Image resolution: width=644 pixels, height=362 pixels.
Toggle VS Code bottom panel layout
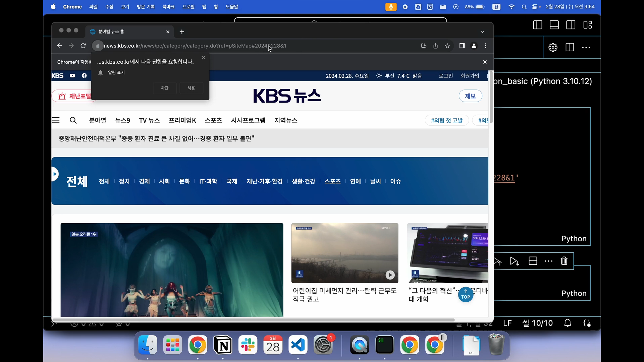pos(554,25)
